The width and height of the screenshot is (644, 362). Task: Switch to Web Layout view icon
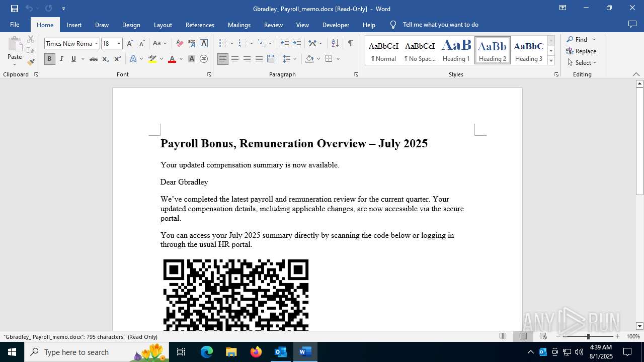543,336
